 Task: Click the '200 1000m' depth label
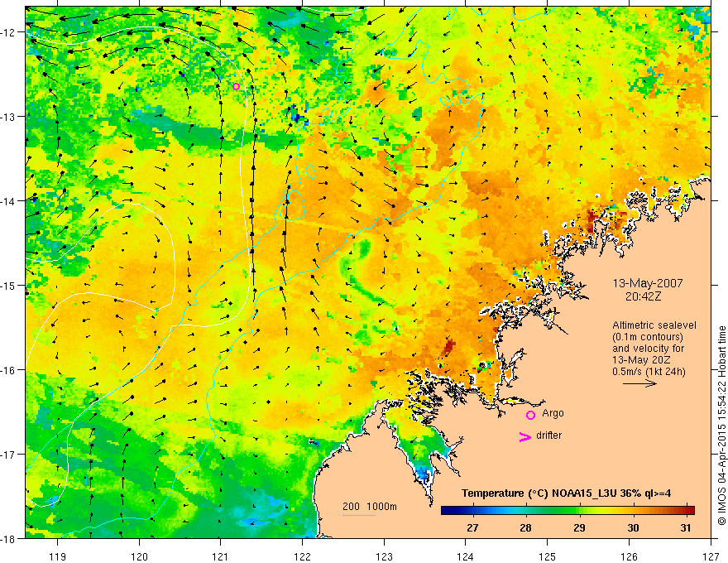pyautogui.click(x=370, y=507)
